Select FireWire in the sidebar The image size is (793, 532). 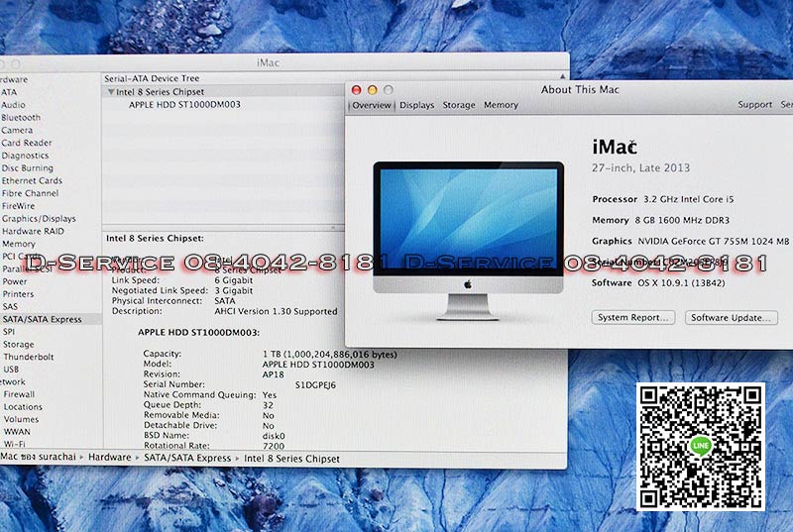click(x=18, y=206)
